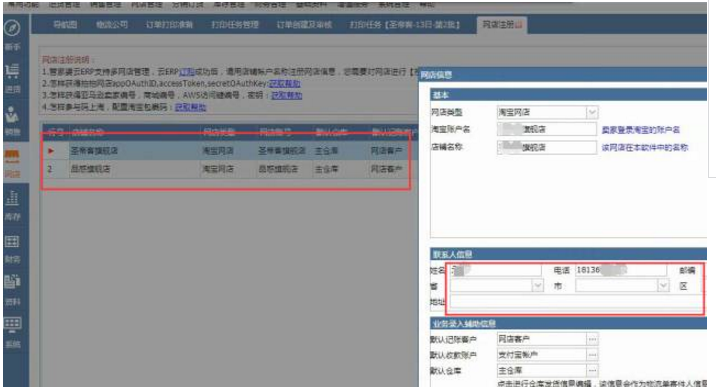Select the second row's store name cell
Viewport: 716px width, 387px height.
click(x=135, y=169)
